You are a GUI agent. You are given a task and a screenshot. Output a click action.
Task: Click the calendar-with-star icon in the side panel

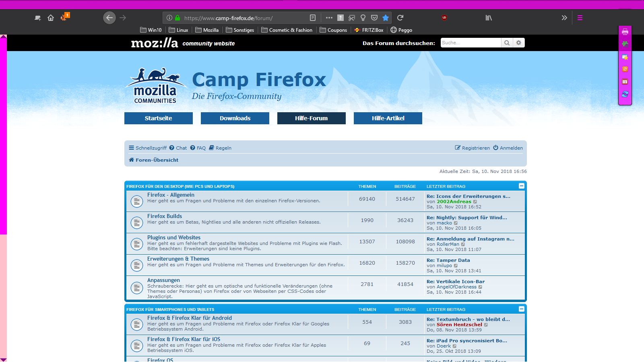(625, 57)
